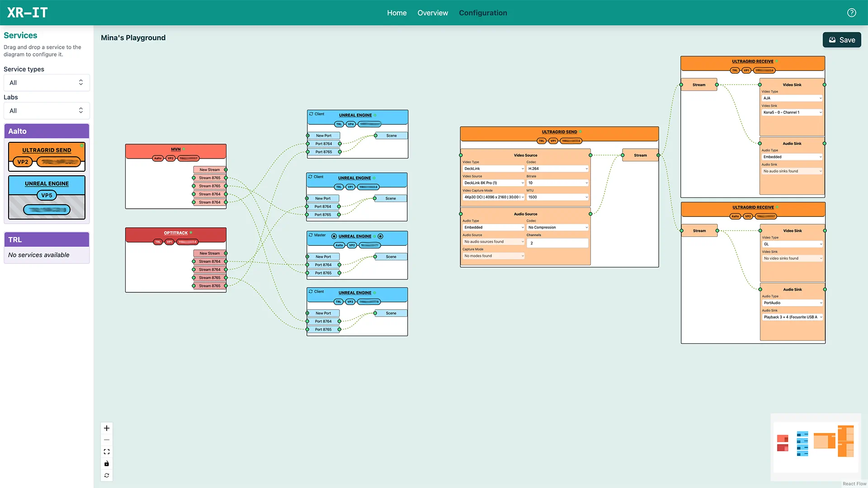Open the H.264 video codec dropdown

(558, 169)
